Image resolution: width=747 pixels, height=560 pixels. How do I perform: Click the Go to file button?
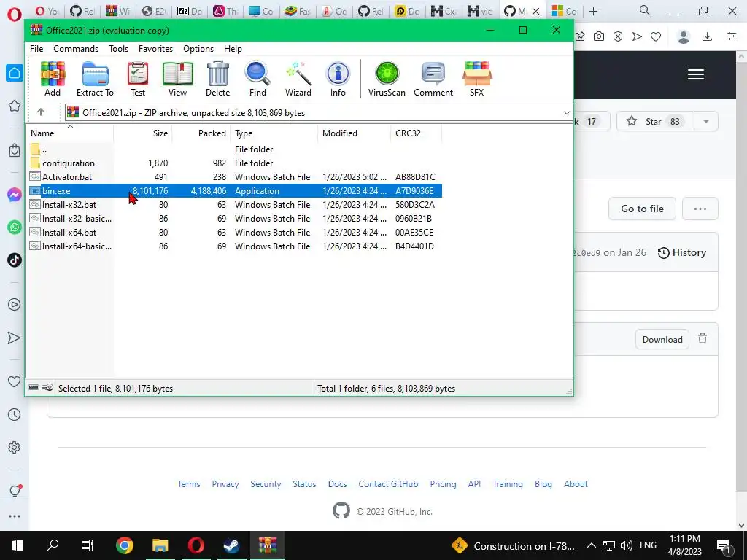click(642, 209)
